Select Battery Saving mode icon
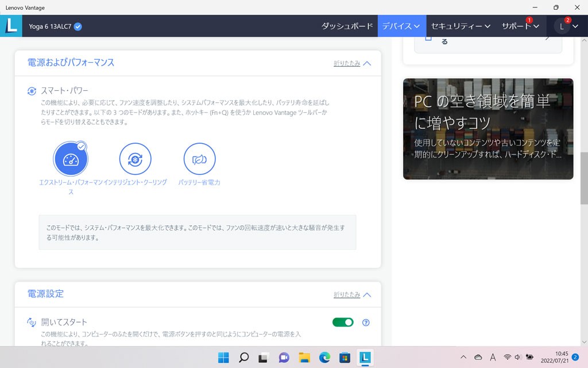 [x=199, y=159]
